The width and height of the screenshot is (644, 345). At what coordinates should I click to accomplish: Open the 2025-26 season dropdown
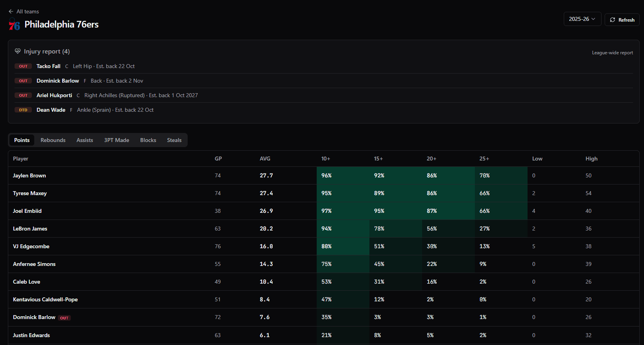pos(582,19)
